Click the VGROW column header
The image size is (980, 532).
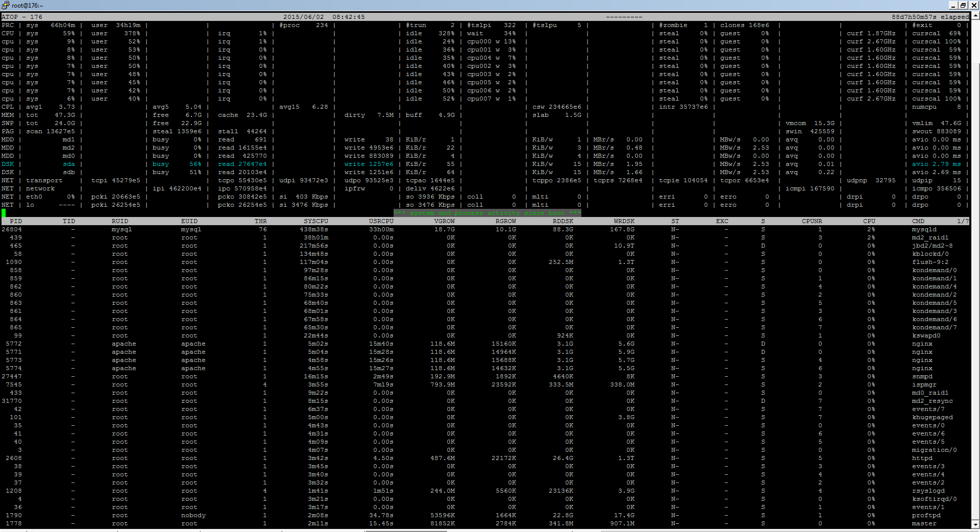tap(445, 221)
